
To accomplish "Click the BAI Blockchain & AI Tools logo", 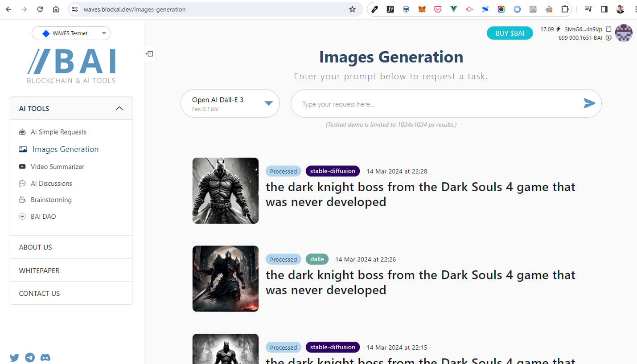I will point(71,66).
